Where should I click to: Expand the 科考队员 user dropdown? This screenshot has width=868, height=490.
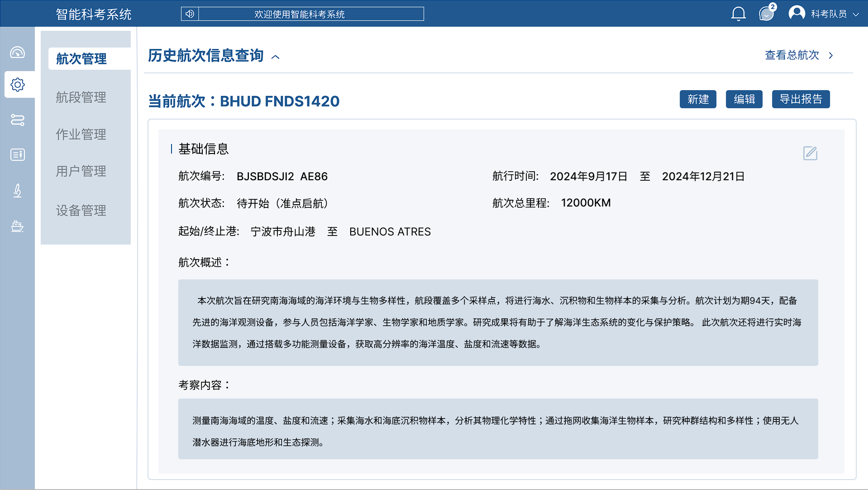[855, 14]
